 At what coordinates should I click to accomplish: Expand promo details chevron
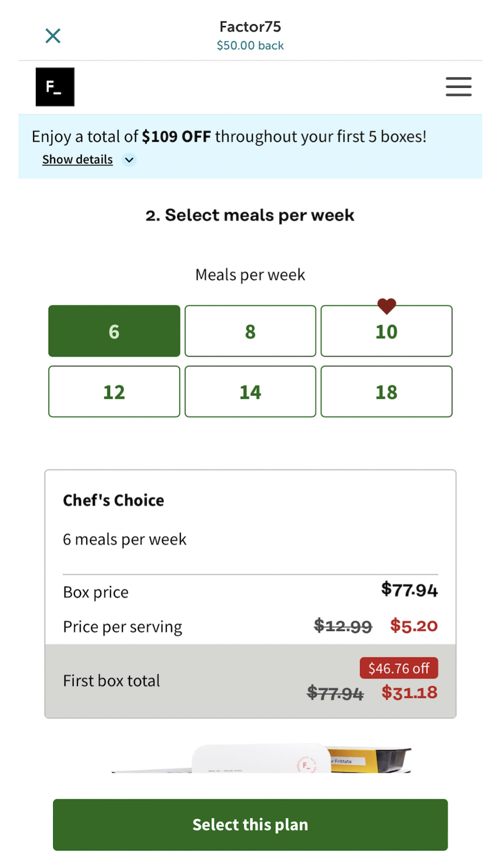coord(129,160)
